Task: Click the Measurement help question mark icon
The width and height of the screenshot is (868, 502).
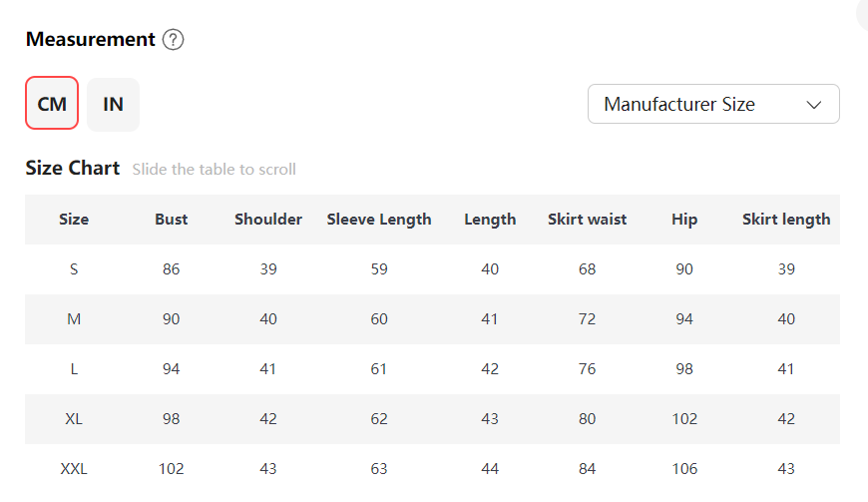Action: click(174, 40)
